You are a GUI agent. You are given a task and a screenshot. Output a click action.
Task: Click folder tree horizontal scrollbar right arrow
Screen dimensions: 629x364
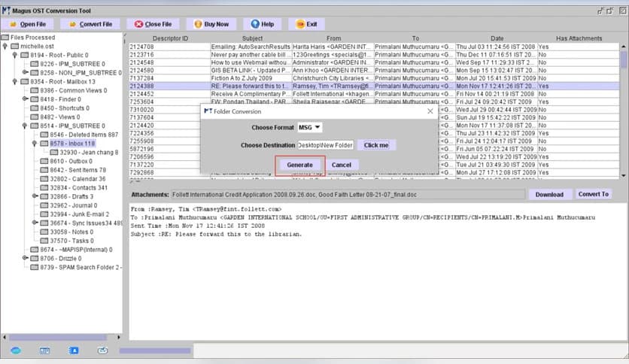(118, 337)
